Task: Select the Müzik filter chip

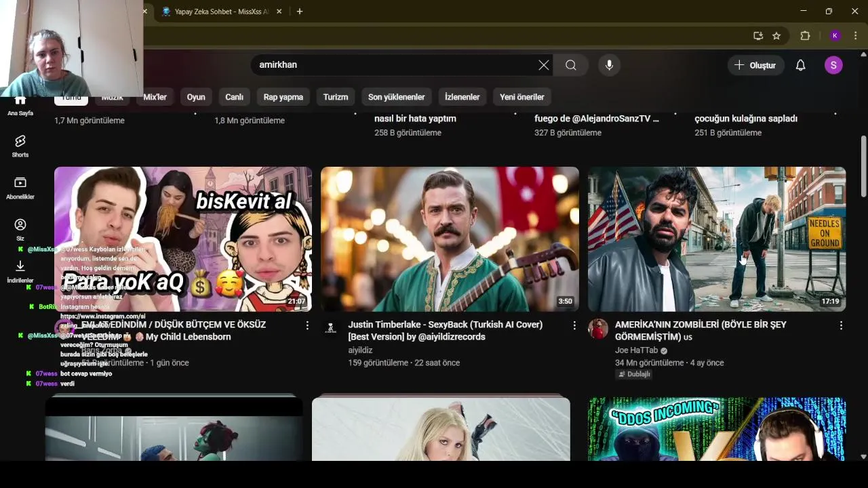Action: click(113, 97)
